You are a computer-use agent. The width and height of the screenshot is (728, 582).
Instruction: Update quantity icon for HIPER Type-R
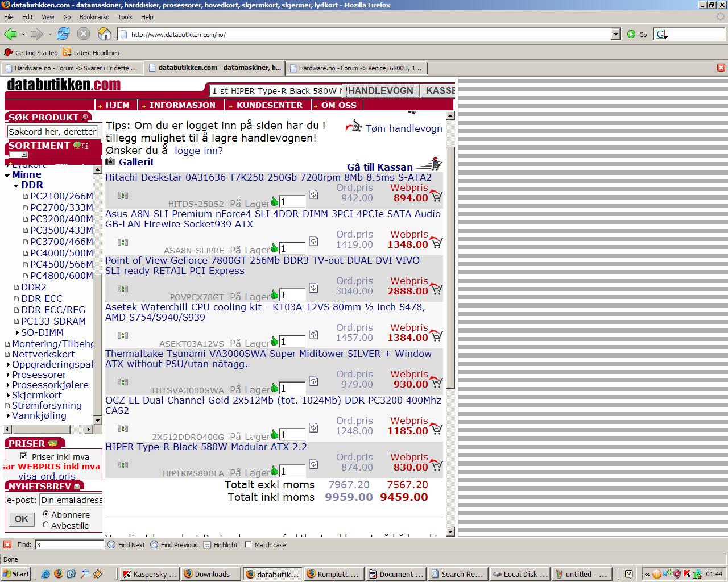[313, 464]
